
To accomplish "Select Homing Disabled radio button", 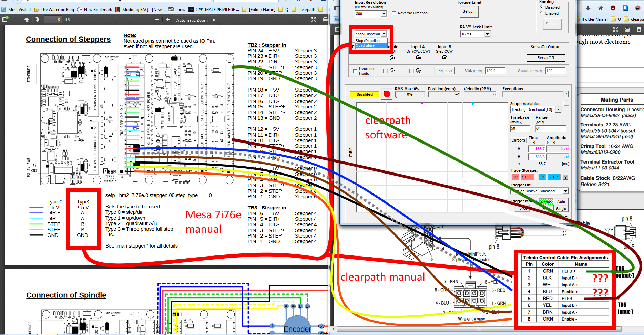I will point(542,7).
